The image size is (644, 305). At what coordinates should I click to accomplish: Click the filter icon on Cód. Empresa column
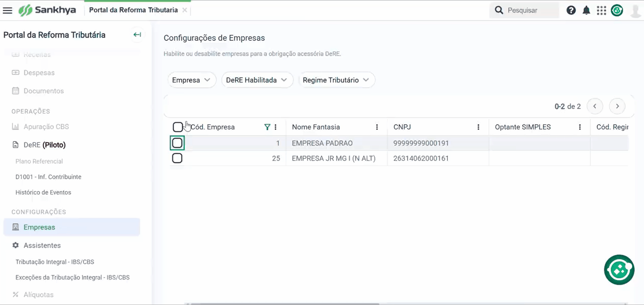pos(267,127)
